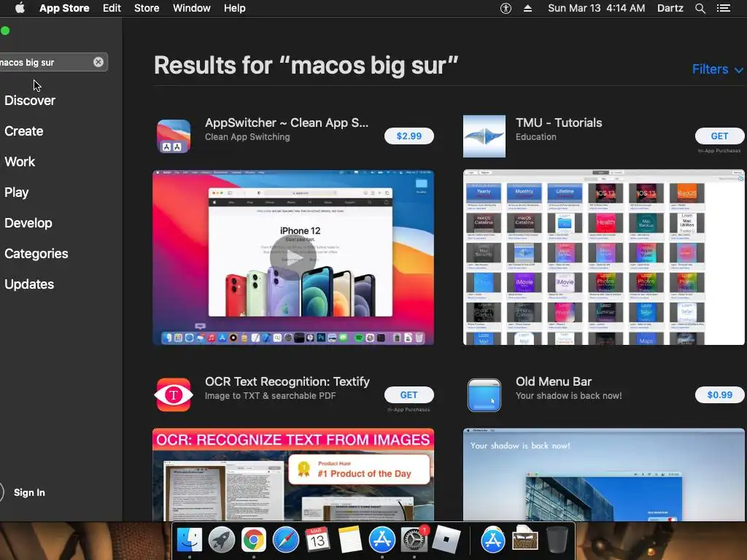Open the TMU - Tutorials screenshot thumbnail
747x560 pixels.
point(603,257)
